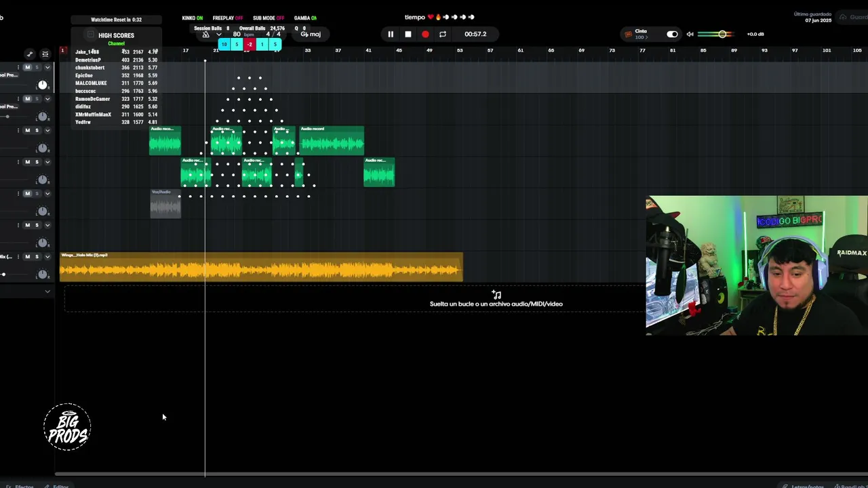
Task: Open Mix track dots menu
Action: click(20, 257)
